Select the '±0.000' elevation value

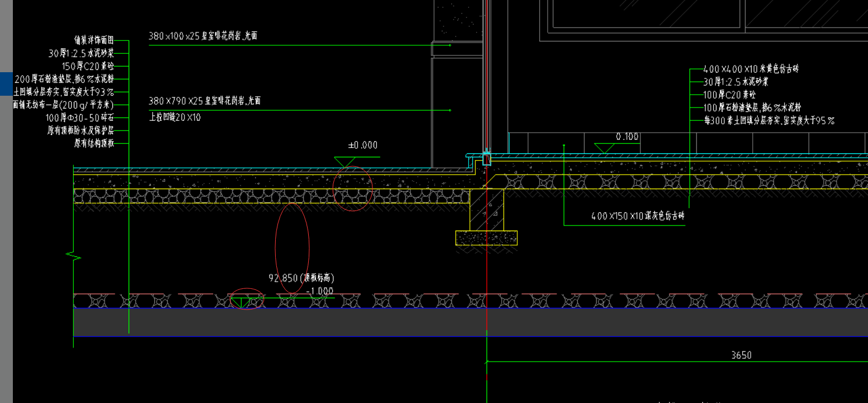pyautogui.click(x=363, y=145)
